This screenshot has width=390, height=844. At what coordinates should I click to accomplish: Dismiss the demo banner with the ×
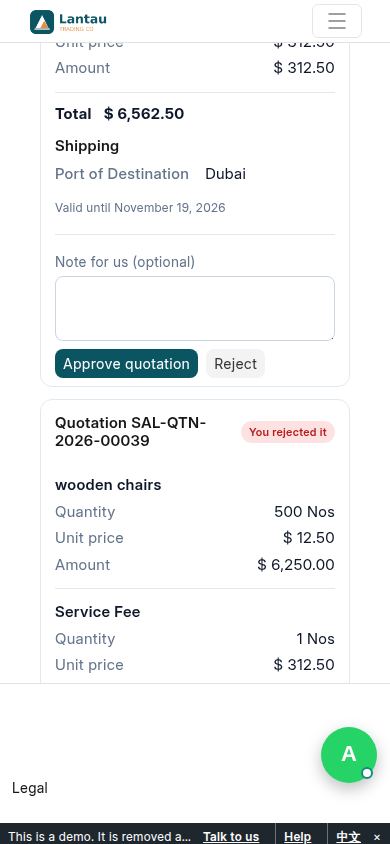tap(377, 837)
